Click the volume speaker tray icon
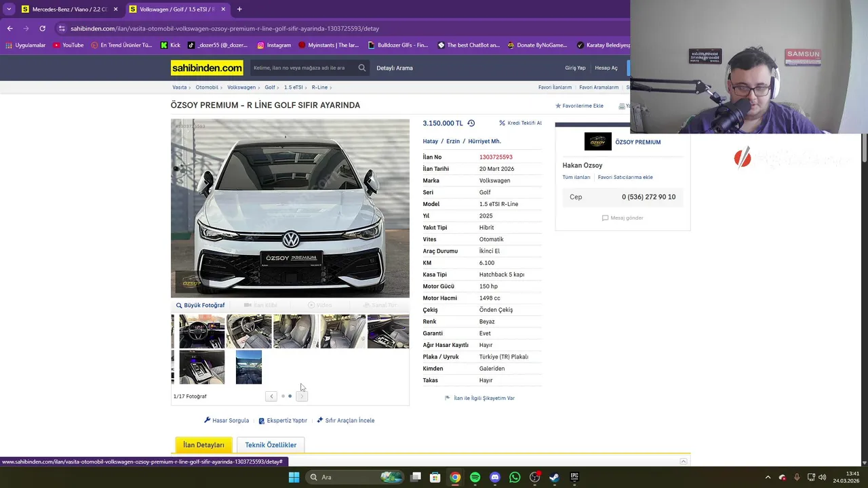Viewport: 868px width, 488px height. 822,477
